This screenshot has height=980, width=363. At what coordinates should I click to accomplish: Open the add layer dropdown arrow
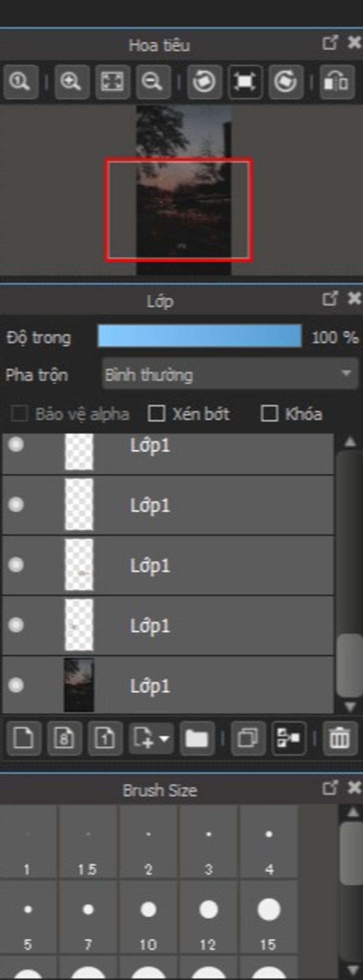164,738
